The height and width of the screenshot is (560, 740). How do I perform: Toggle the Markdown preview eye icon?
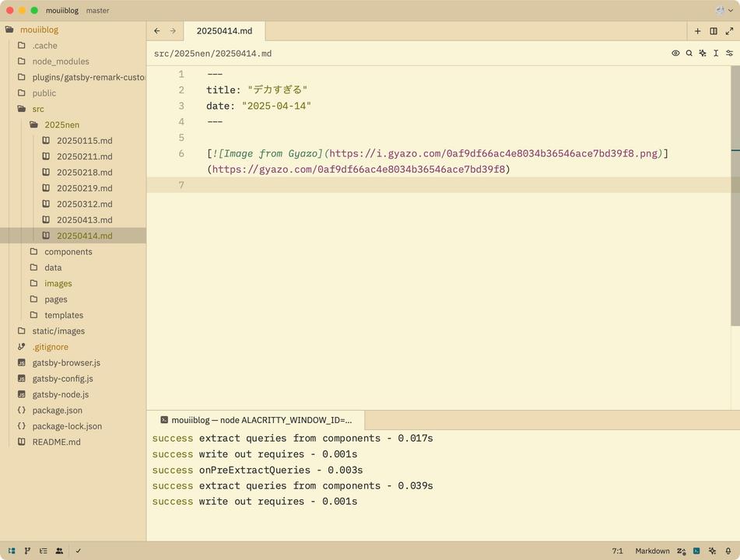coord(675,54)
